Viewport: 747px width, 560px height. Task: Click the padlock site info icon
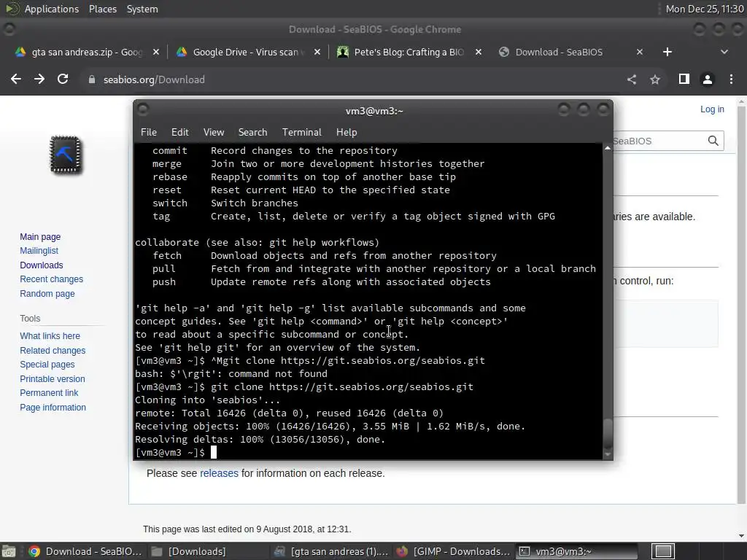[x=92, y=79]
